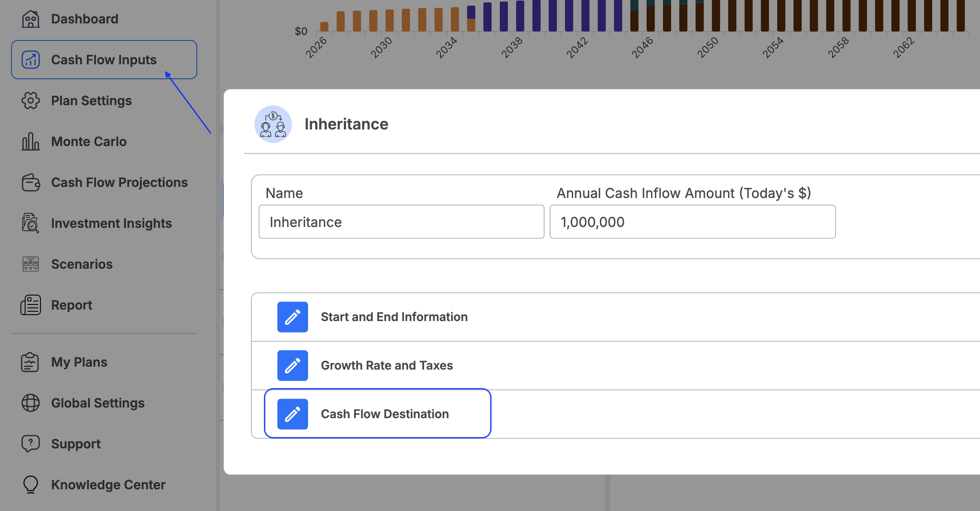The image size is (980, 511).
Task: Click the Name input field containing Inheritance
Action: click(401, 222)
